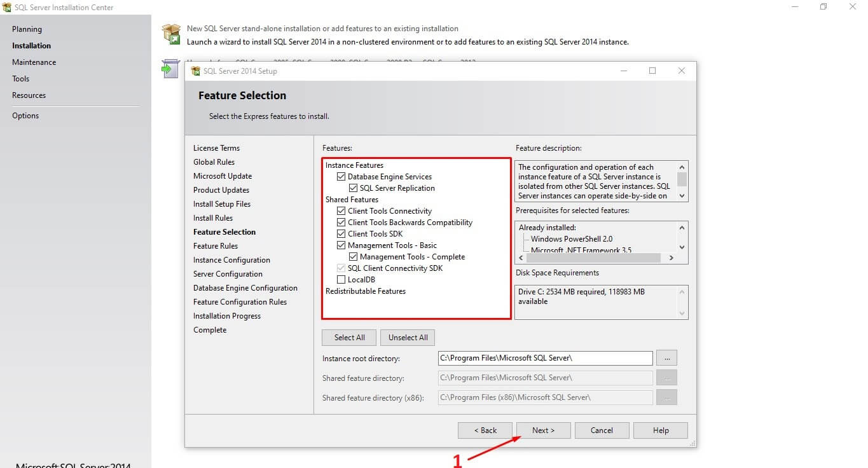This screenshot has width=868, height=468.
Task: Click the Drive C disk space text
Action: click(582, 296)
